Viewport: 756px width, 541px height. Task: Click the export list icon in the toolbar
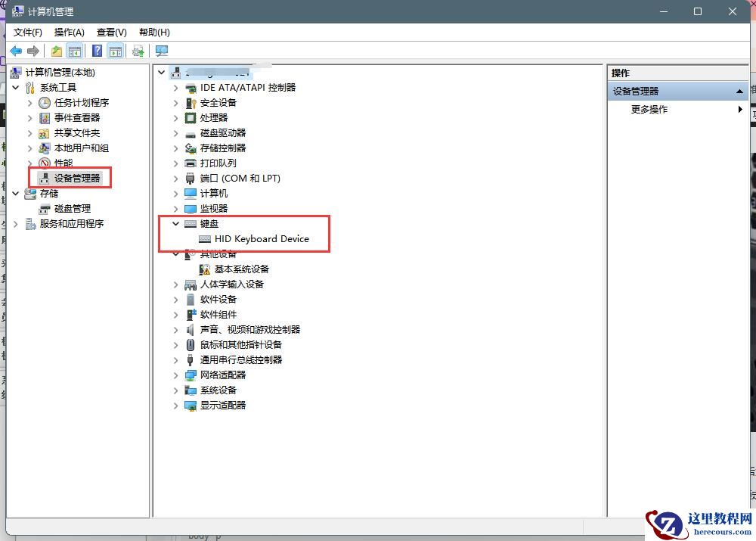click(x=55, y=50)
